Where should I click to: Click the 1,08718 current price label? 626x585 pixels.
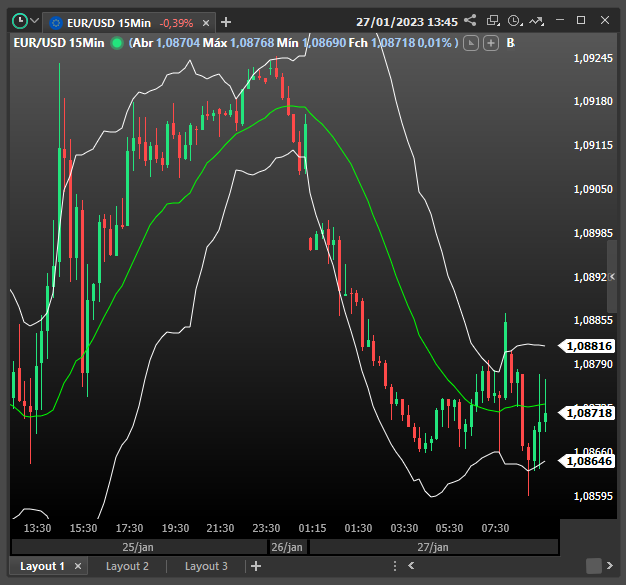588,412
